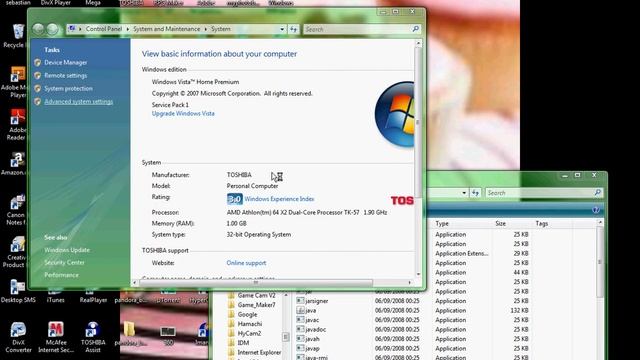The height and width of the screenshot is (360, 640).
Task: Click Application Extens... type cell
Action: click(x=462, y=253)
